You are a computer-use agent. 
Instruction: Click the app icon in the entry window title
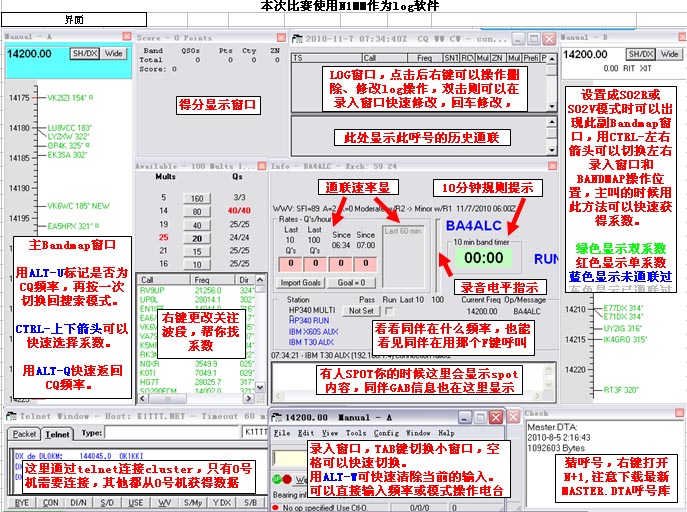(x=276, y=417)
